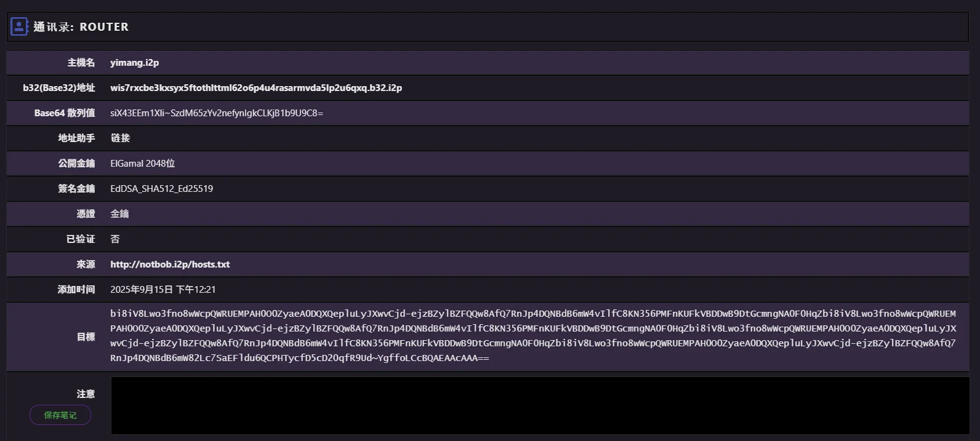Open the yimang.i2p hostname link
Image resolution: width=980 pixels, height=441 pixels.
coord(134,63)
